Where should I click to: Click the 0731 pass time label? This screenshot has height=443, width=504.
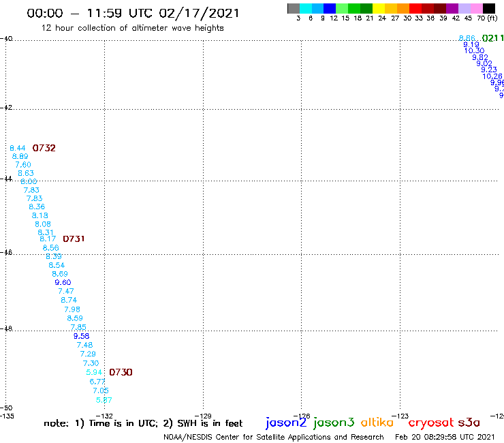coord(74,239)
